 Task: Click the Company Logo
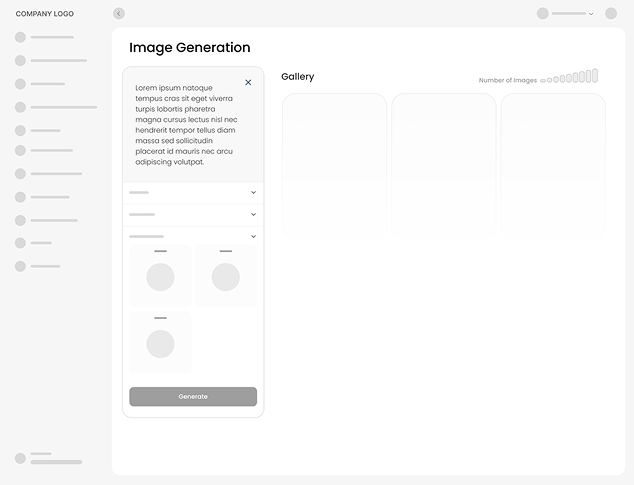pyautogui.click(x=44, y=14)
